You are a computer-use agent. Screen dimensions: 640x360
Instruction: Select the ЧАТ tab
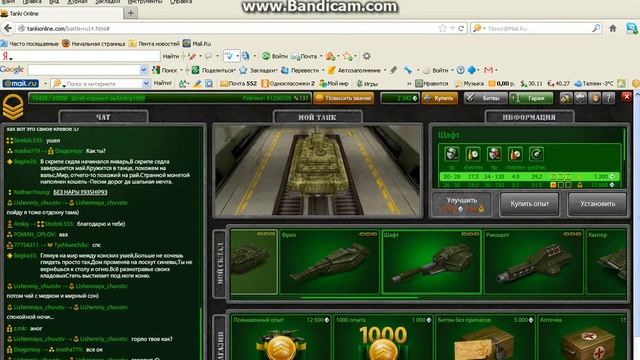[x=103, y=117]
